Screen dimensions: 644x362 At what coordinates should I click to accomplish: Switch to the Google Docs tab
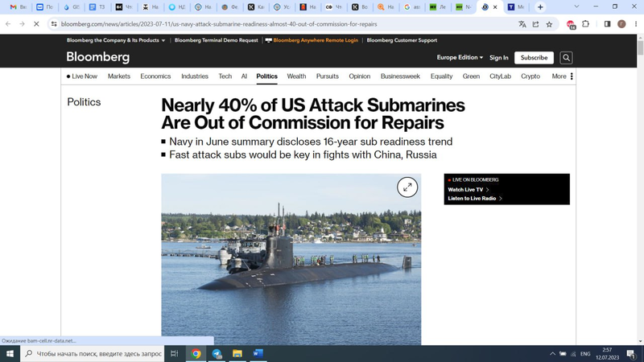pyautogui.click(x=97, y=7)
